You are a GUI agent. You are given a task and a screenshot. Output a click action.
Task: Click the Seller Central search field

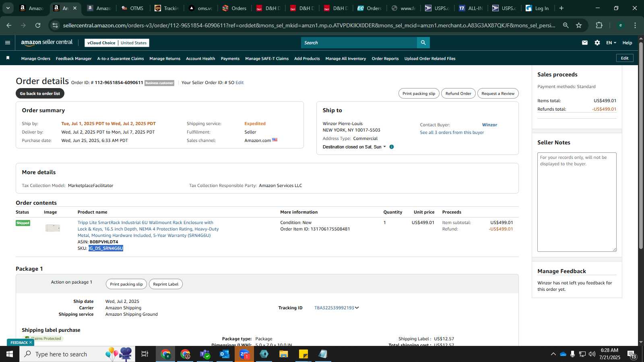click(359, 43)
